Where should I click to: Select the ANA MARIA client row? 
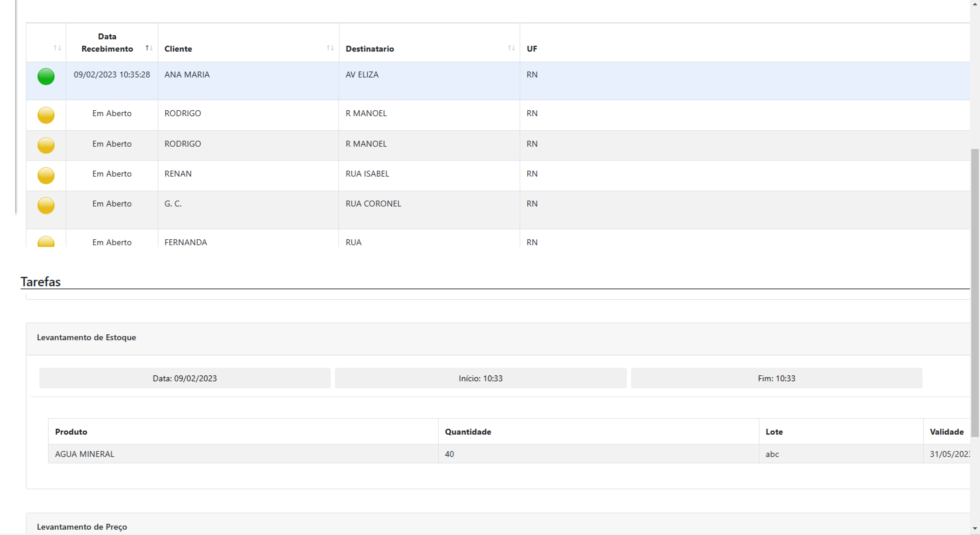(x=187, y=75)
